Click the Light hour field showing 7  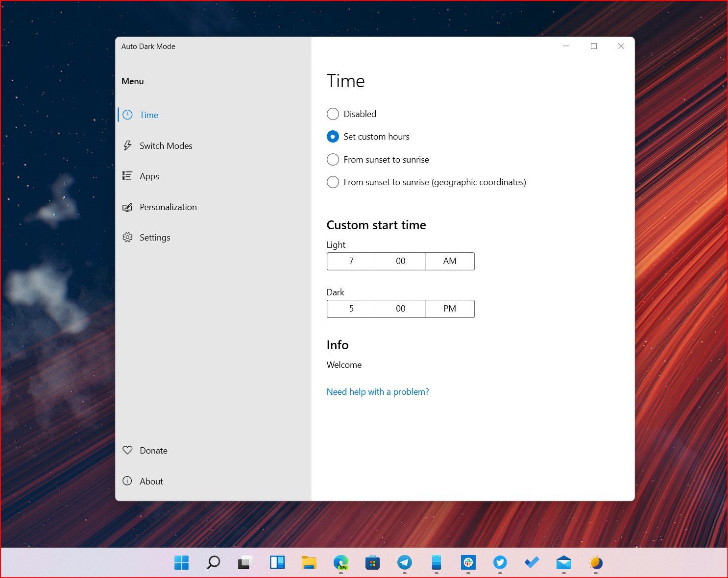[x=351, y=261]
